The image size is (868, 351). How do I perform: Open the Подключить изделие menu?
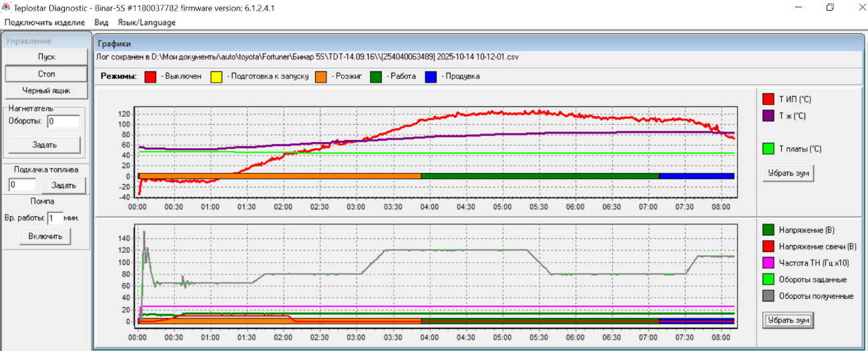(x=45, y=22)
